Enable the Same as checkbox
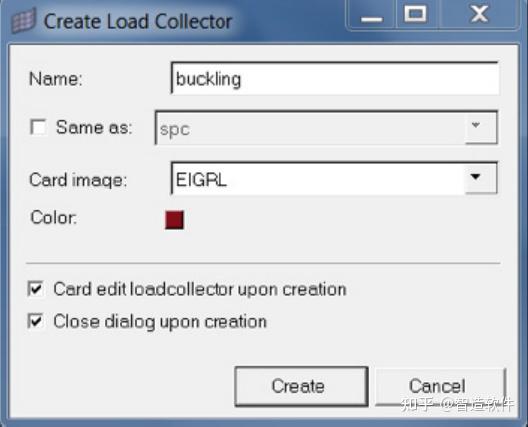The width and height of the screenshot is (528, 427). [x=38, y=127]
